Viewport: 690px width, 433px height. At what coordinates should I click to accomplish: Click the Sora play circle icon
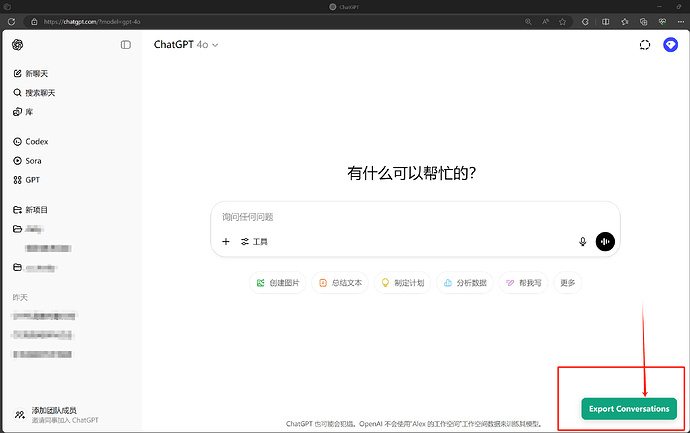click(x=17, y=161)
